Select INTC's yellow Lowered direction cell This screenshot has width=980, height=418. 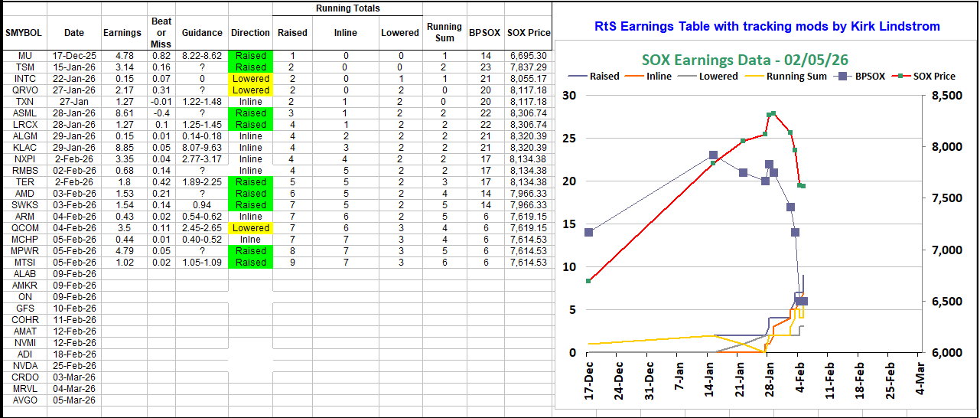[251, 79]
